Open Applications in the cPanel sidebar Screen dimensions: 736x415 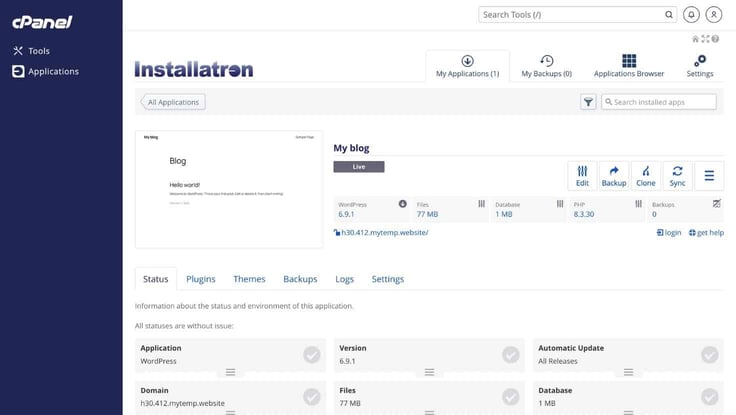pos(46,71)
